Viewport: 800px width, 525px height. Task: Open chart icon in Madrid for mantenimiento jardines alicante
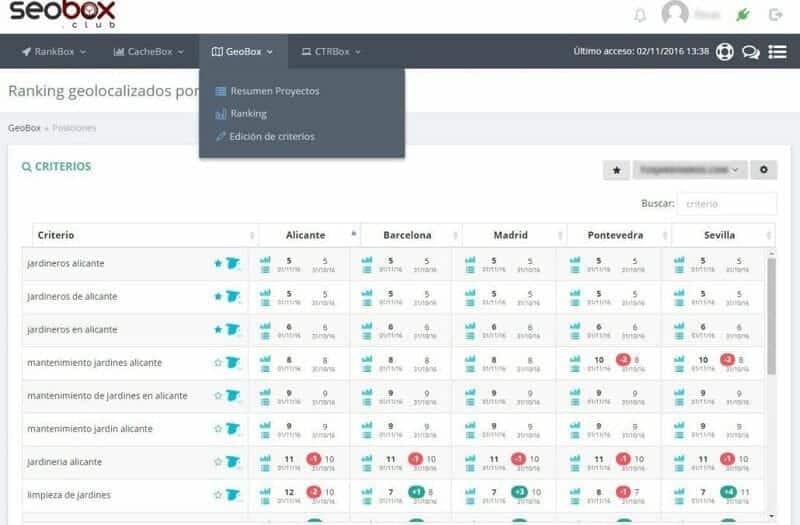click(x=470, y=359)
